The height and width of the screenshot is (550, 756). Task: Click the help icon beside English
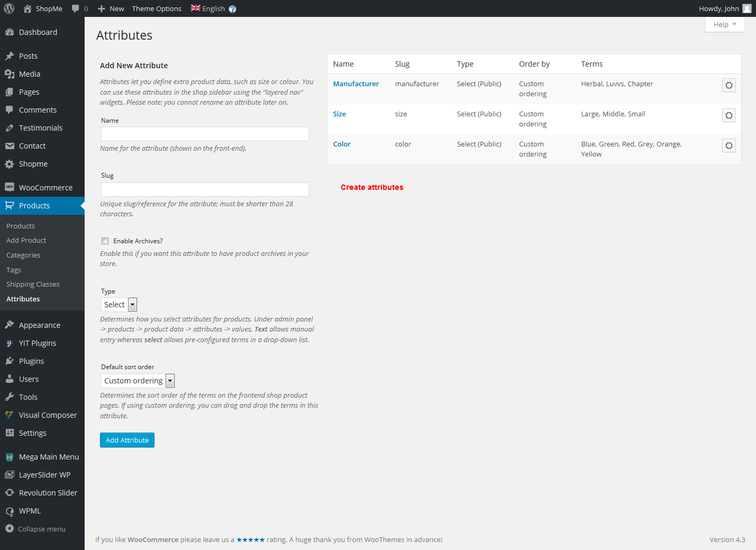[x=232, y=9]
